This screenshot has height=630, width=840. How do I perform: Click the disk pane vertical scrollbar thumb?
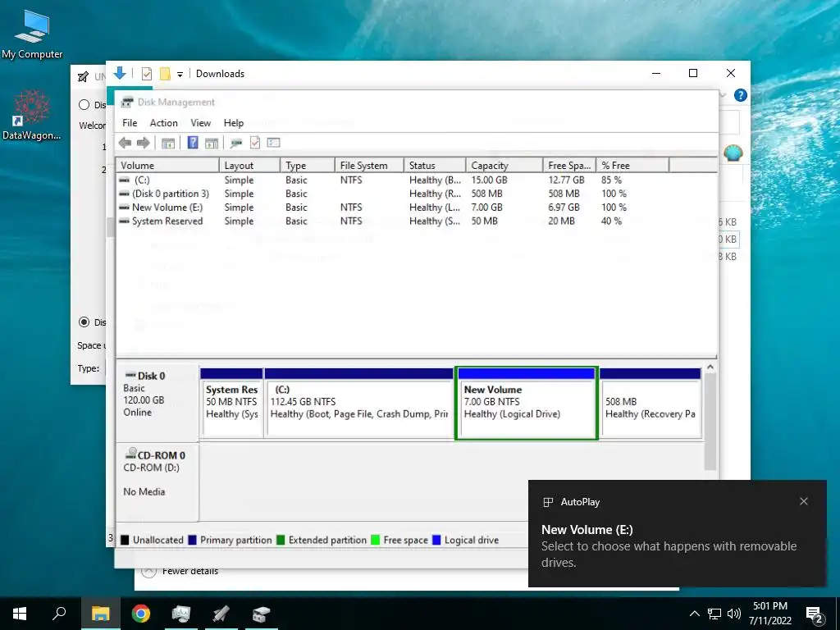pos(710,422)
